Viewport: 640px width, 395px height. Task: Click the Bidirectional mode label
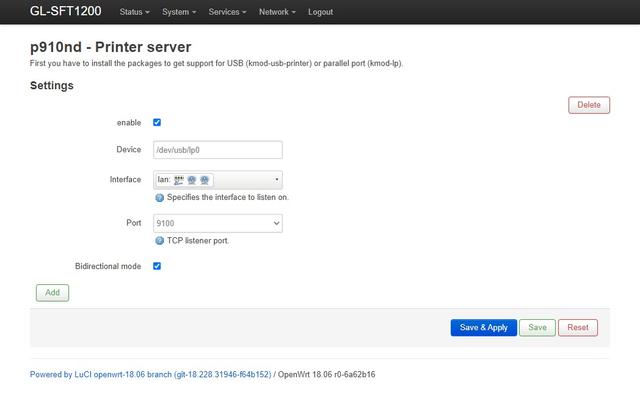click(x=108, y=266)
